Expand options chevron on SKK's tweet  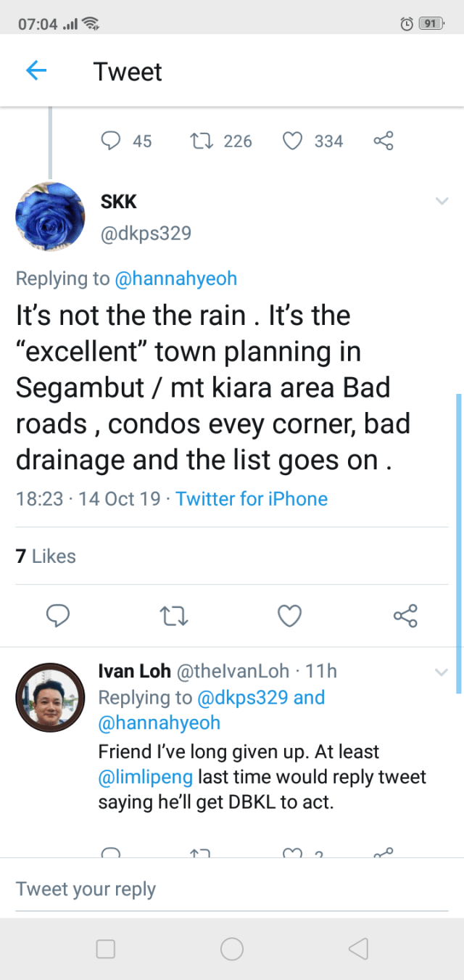442,202
